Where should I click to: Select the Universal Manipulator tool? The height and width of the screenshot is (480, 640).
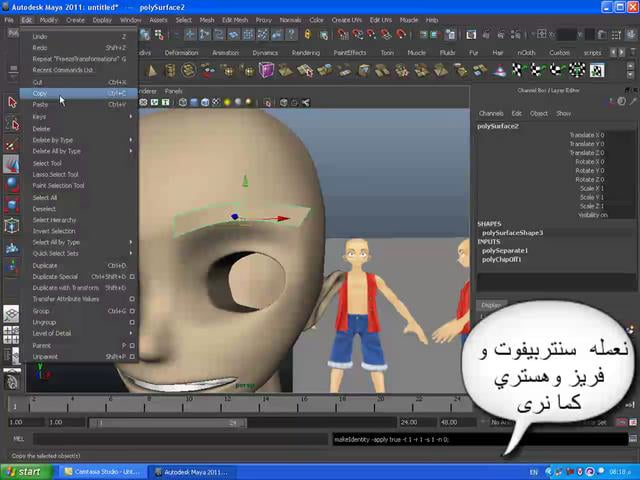coord(11,225)
